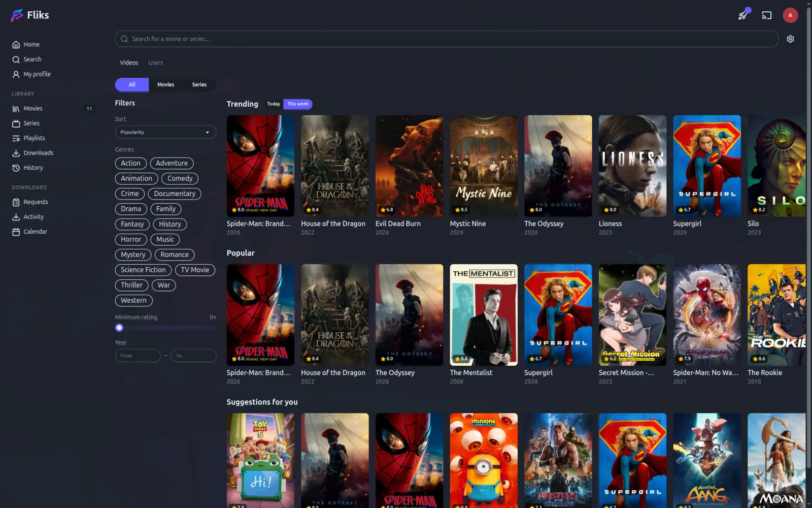Viewport: 812px width, 508px height.
Task: Toggle the War genre chip
Action: tap(163, 285)
